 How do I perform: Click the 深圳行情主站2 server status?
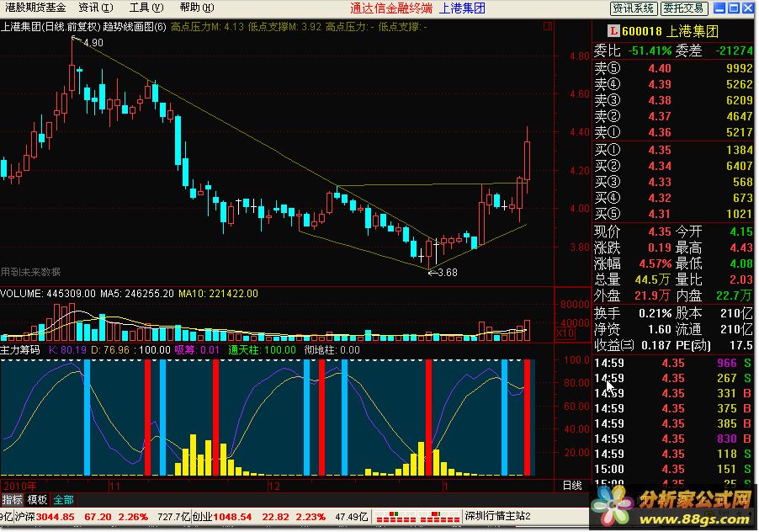point(497,516)
